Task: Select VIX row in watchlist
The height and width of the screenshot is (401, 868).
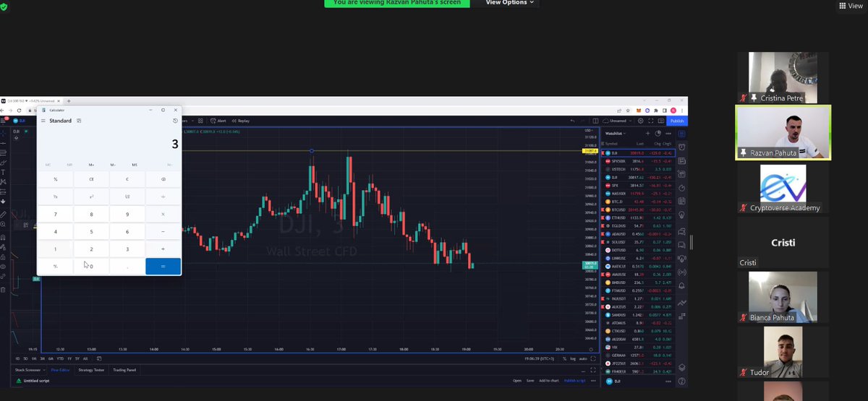Action: click(x=637, y=347)
